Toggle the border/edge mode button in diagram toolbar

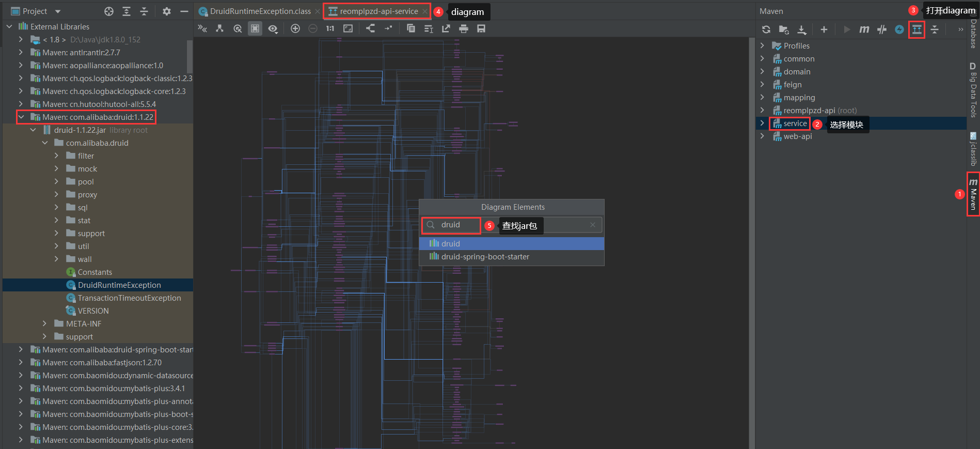click(255, 28)
